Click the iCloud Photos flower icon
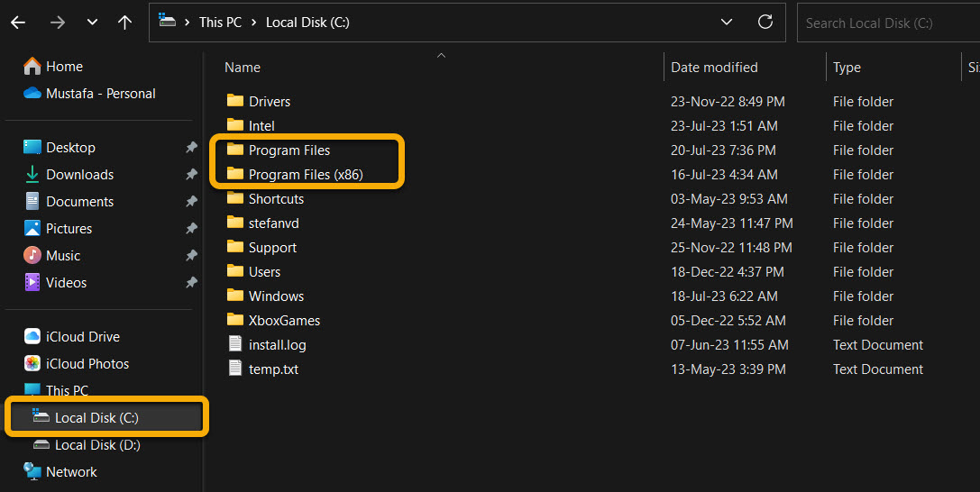 pyautogui.click(x=32, y=363)
